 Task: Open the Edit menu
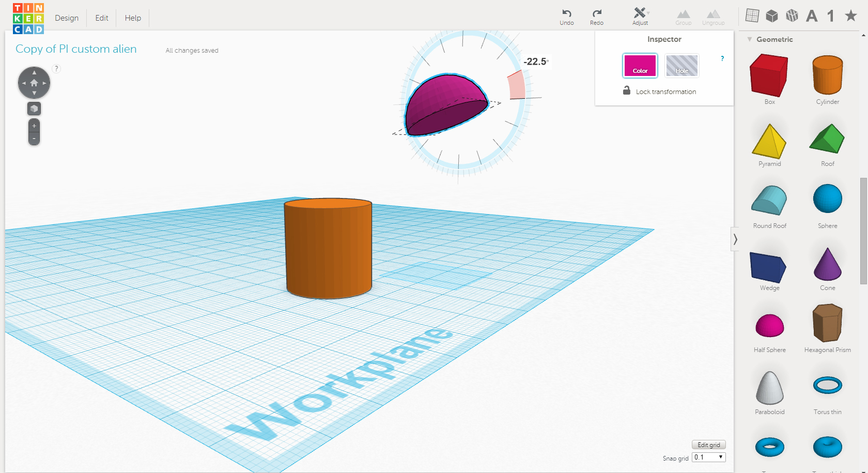102,18
